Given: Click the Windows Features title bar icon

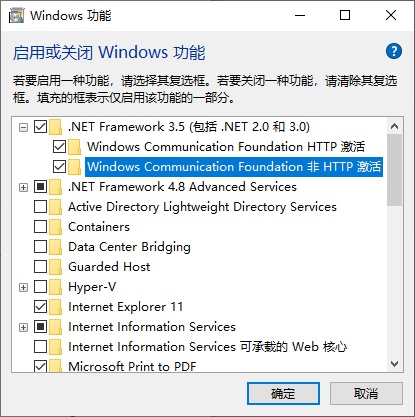Looking at the screenshot, I should (16, 15).
